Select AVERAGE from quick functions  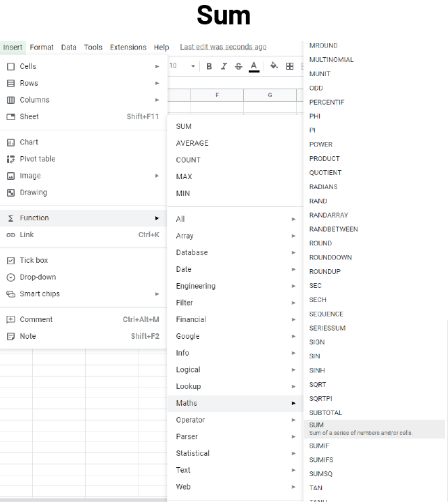[192, 143]
